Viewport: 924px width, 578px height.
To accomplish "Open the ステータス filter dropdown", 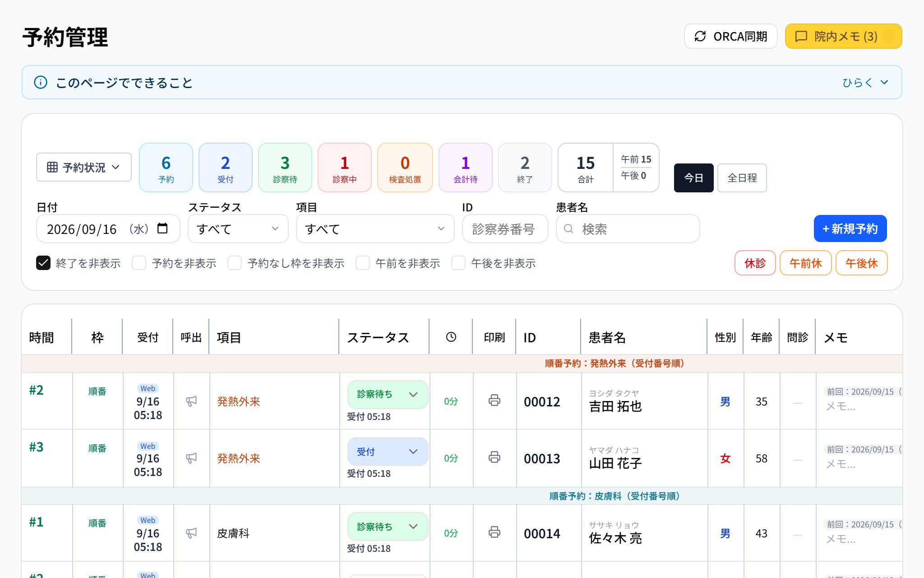I will pos(238,228).
